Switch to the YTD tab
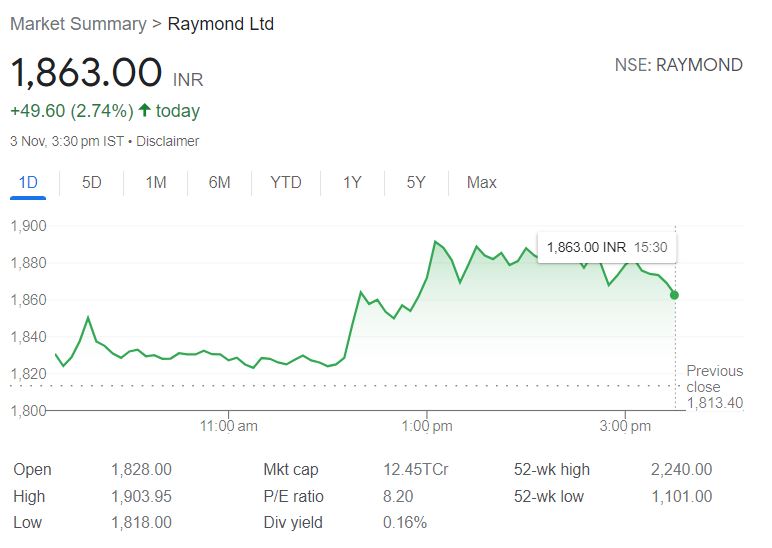The image size is (772, 548). (x=286, y=182)
